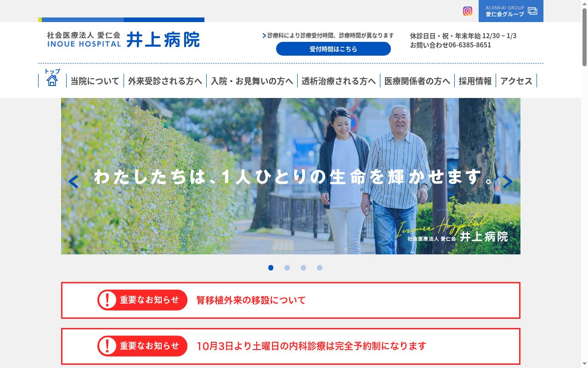Viewport: 588px width, 368px height.
Task: Advance the carousel with the right arrow
Action: point(507,182)
